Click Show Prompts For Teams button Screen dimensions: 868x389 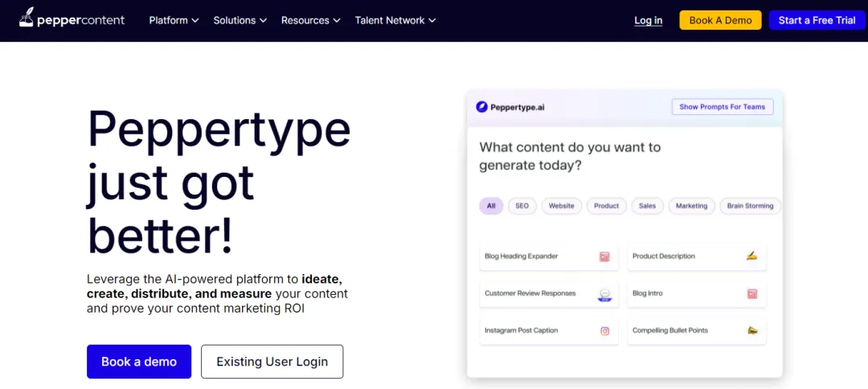(x=722, y=107)
